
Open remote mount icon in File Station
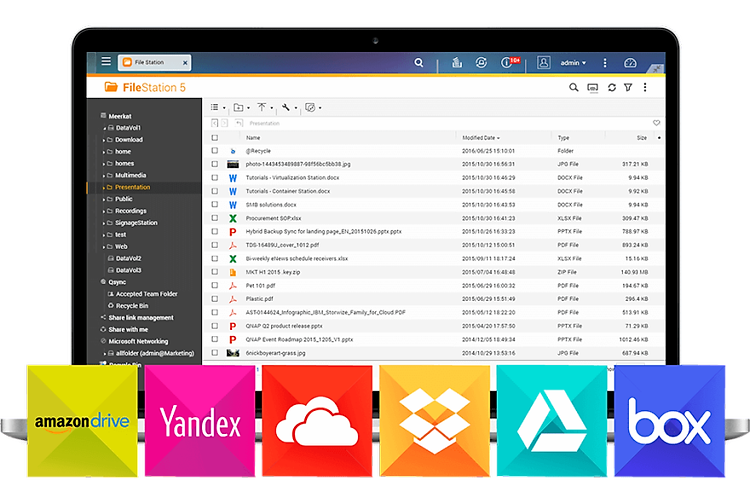(x=593, y=88)
